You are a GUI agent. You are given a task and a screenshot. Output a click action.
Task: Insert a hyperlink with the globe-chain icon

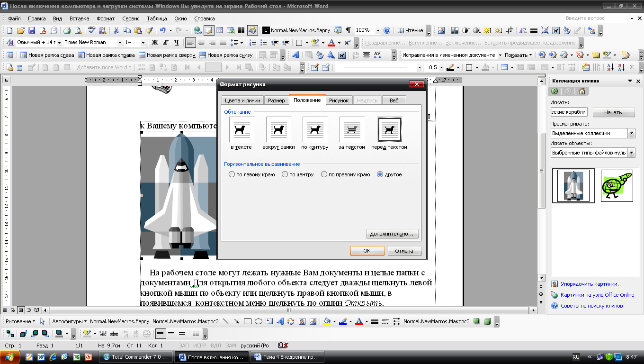tap(197, 30)
